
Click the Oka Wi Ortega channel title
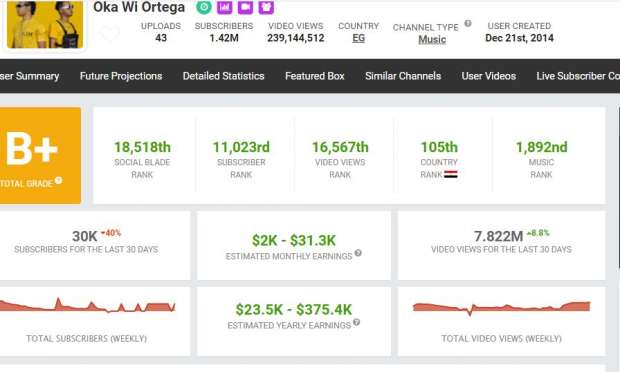tap(139, 7)
